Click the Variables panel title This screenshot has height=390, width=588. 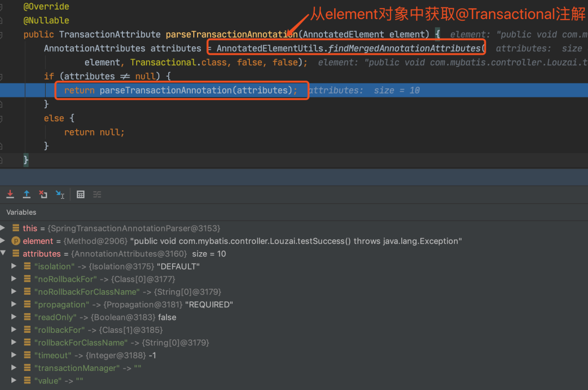pyautogui.click(x=21, y=212)
